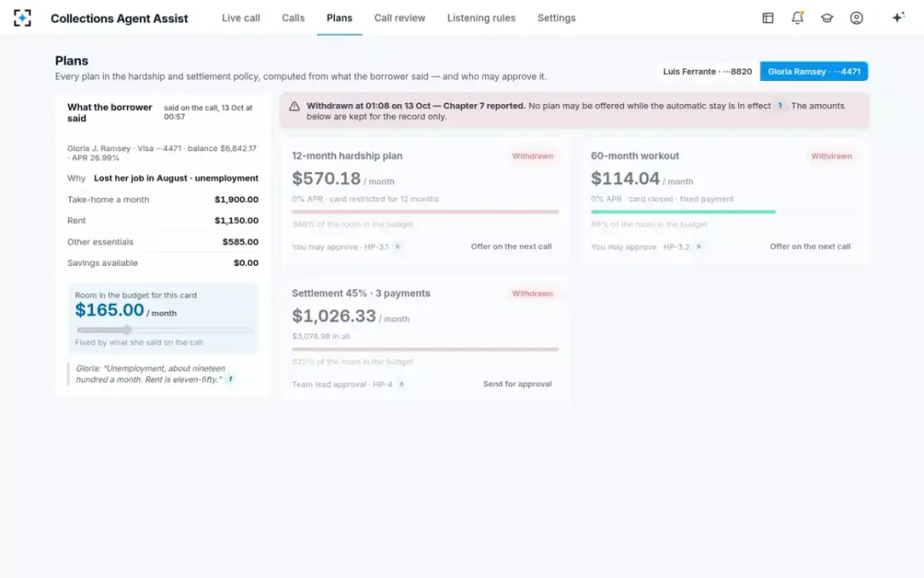924x578 pixels.
Task: Select borrower Gloria Ramsey ···4471
Action: point(814,72)
